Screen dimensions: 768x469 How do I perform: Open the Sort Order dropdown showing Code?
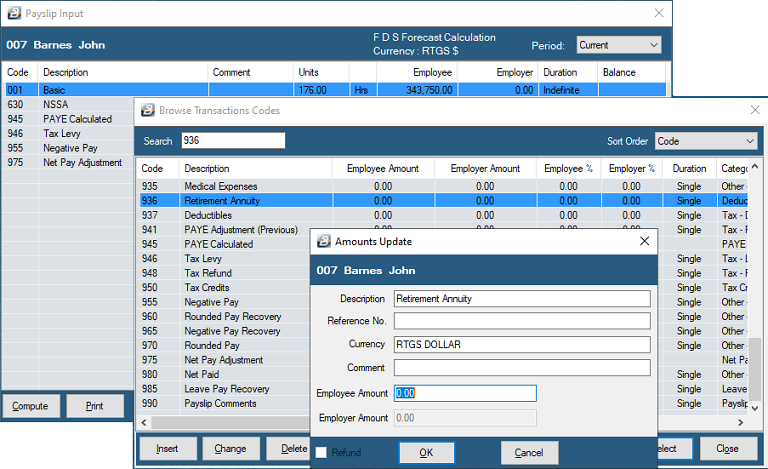(x=706, y=141)
